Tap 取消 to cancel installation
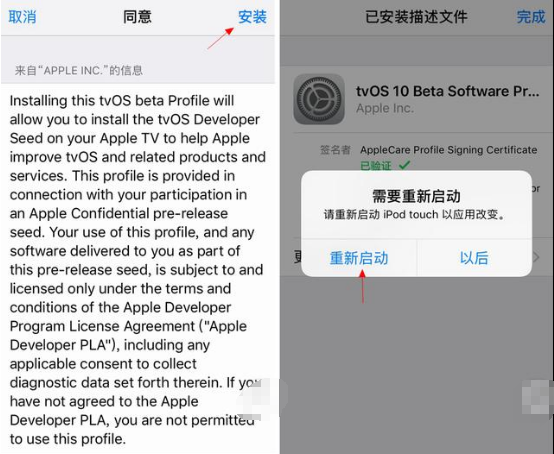This screenshot has height=454, width=554. tap(22, 17)
